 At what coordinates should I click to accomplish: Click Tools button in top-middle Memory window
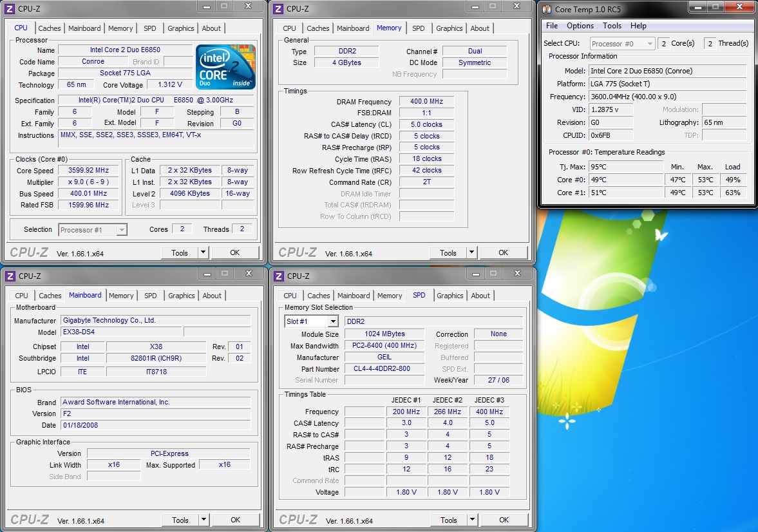(448, 252)
